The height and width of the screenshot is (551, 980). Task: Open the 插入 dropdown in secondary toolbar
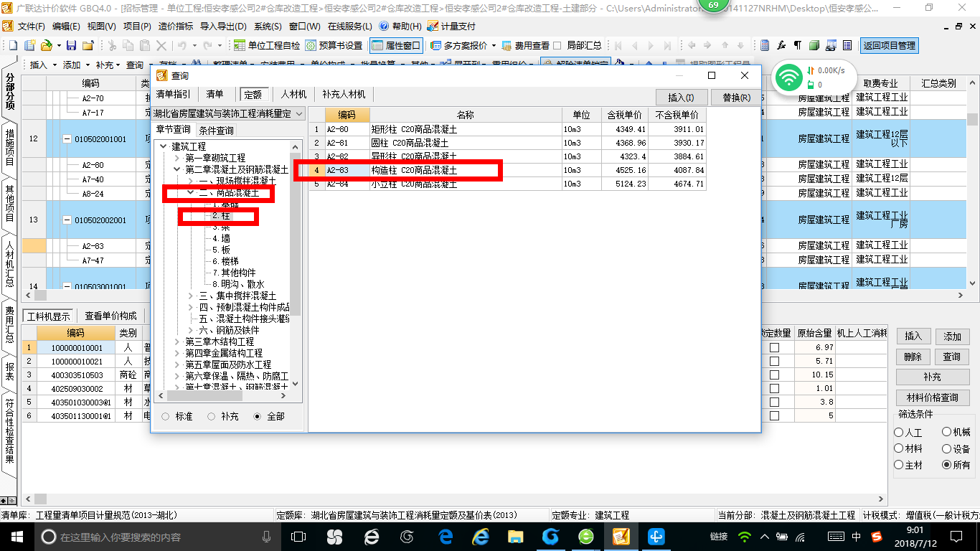pyautogui.click(x=42, y=65)
